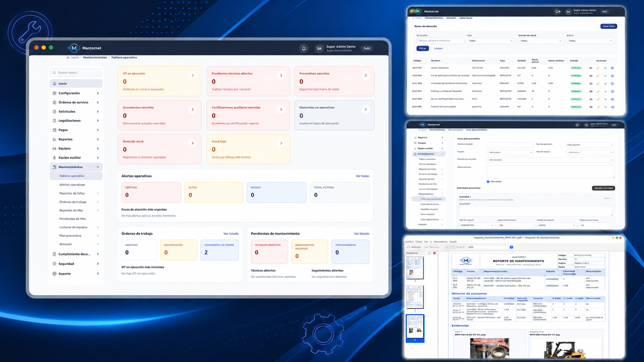
Task: Select third page thumbnail in PDF viewer
Action: coord(415,327)
